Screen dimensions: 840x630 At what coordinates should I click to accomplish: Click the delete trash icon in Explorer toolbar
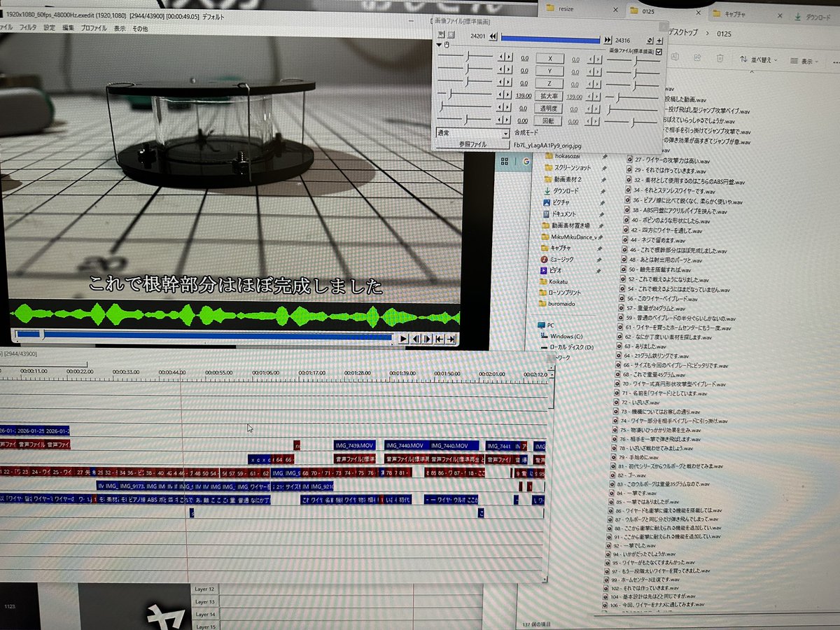click(720, 59)
